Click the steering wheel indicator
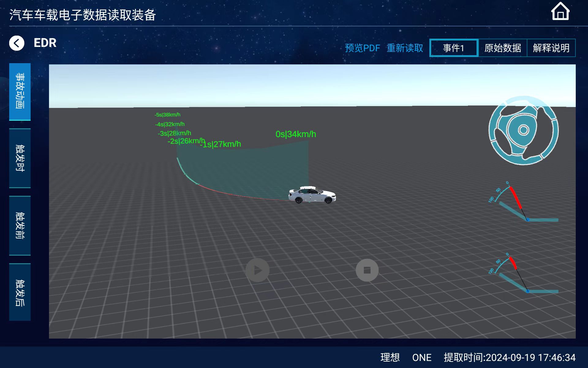 (523, 130)
